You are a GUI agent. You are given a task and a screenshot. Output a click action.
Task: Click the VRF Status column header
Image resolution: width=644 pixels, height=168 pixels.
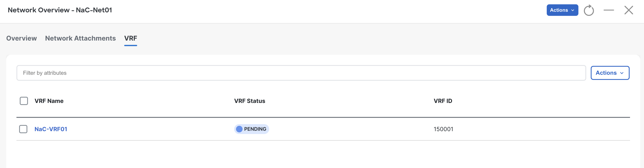[x=249, y=101]
